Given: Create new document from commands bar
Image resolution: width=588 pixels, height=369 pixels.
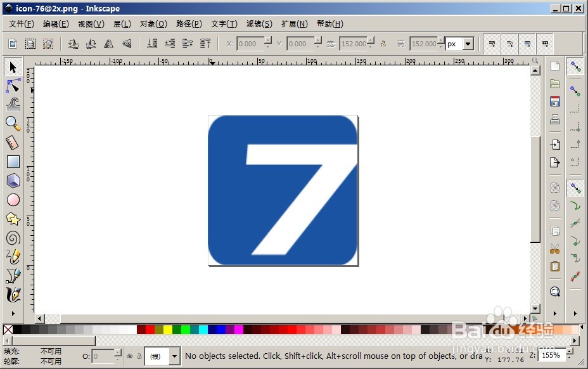Looking at the screenshot, I should (555, 66).
